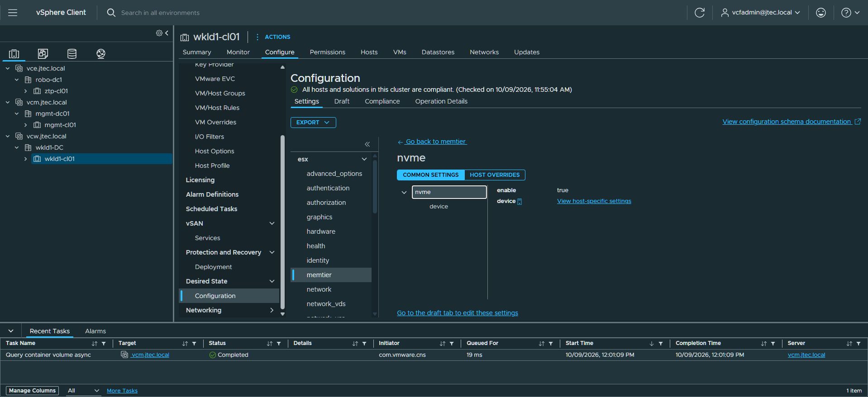The height and width of the screenshot is (397, 868).
Task: Click the info icon next to device
Action: pyautogui.click(x=520, y=202)
